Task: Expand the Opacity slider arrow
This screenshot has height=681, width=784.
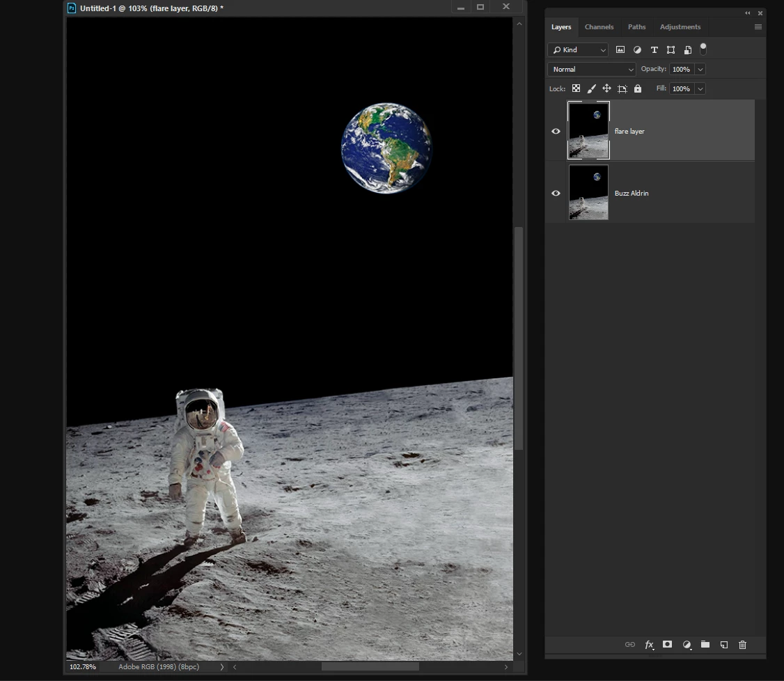Action: click(700, 69)
